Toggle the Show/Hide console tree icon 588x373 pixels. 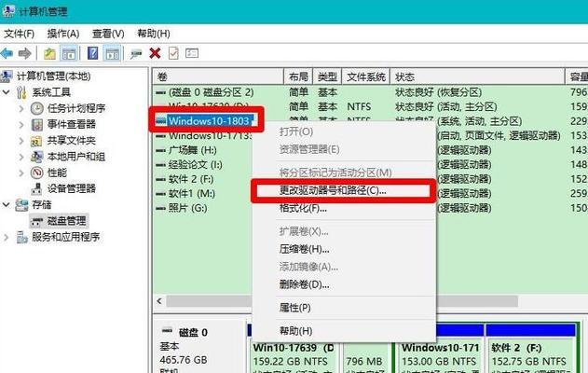click(69, 54)
